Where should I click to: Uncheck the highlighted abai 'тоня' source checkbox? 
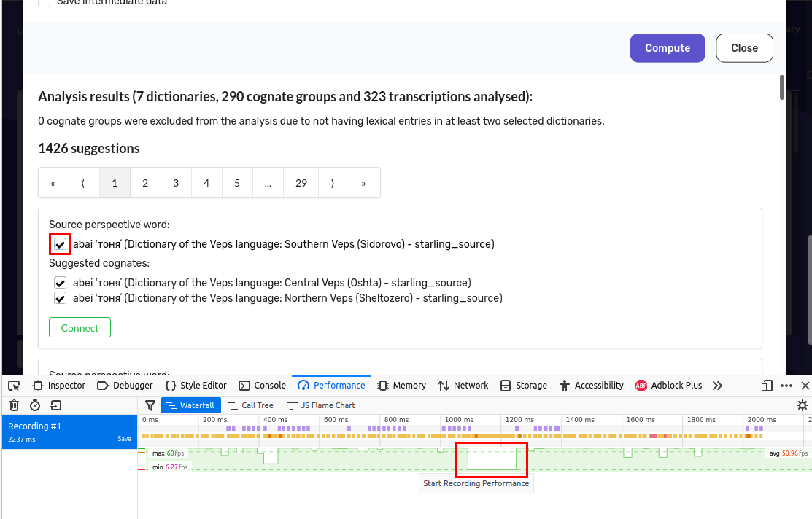point(60,244)
